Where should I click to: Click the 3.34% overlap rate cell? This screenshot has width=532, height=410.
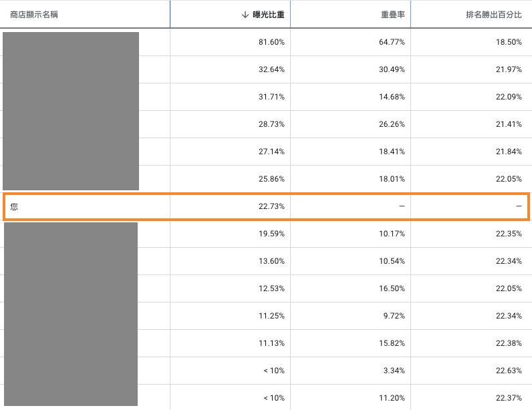(x=350, y=371)
